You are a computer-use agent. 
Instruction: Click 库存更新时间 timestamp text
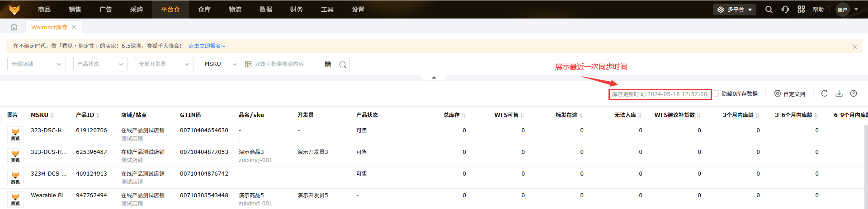[x=660, y=94]
